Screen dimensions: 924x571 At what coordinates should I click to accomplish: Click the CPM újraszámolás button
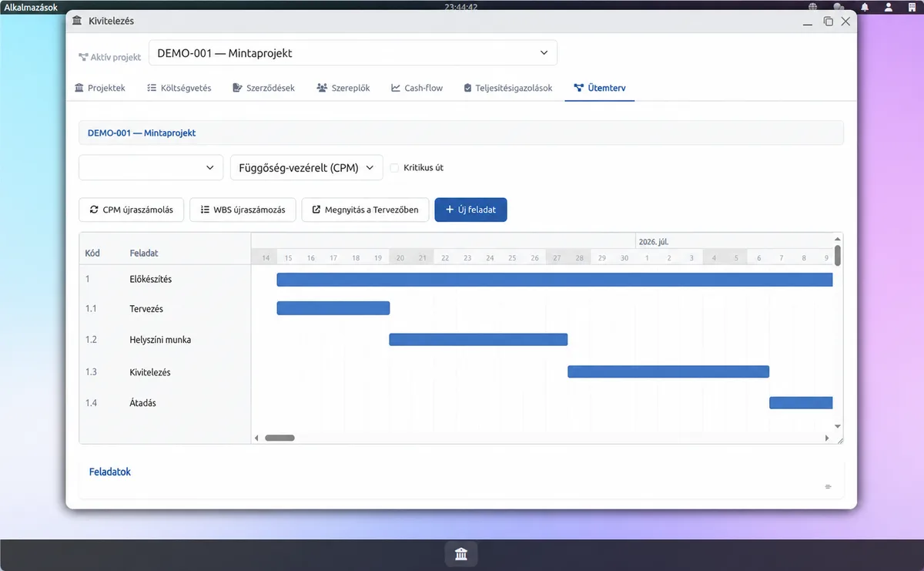pos(131,210)
